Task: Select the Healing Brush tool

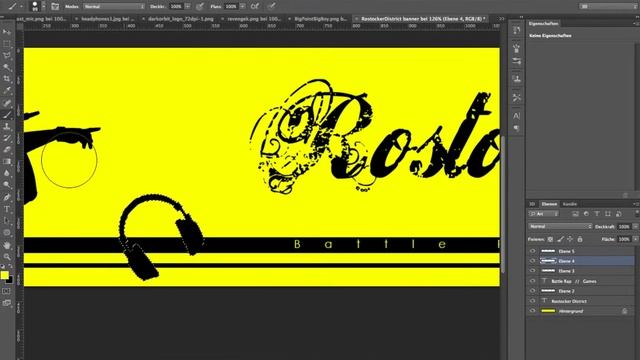Action: [x=7, y=103]
